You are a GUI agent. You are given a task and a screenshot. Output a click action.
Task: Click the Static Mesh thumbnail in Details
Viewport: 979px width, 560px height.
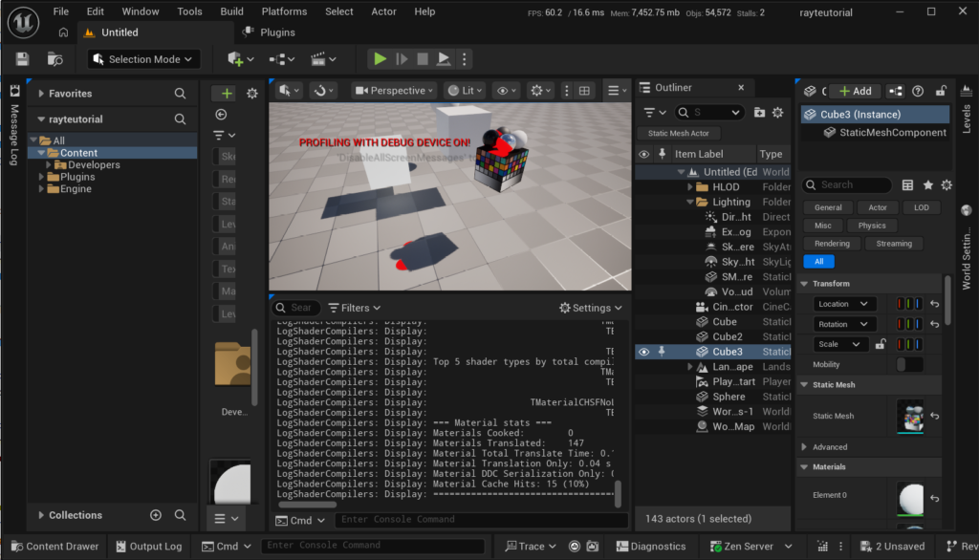coord(910,417)
